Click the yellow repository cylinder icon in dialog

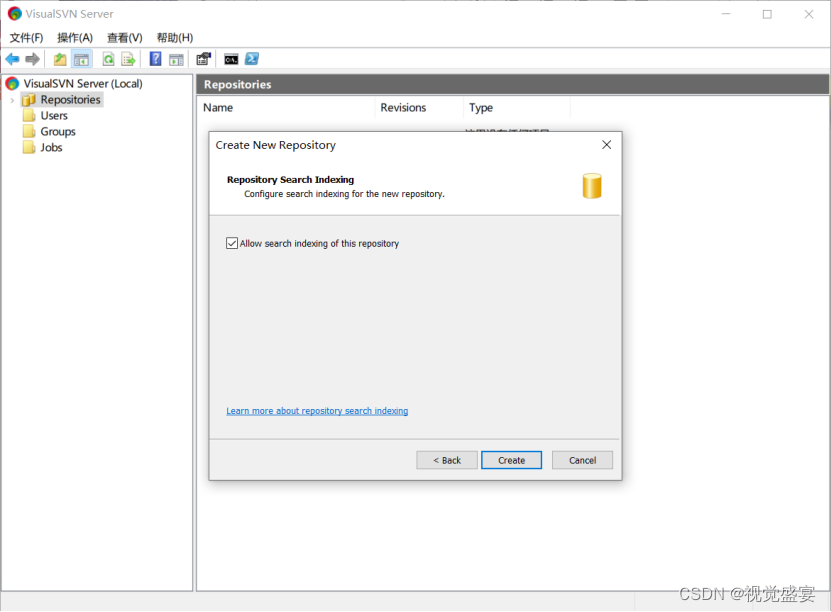tap(592, 186)
